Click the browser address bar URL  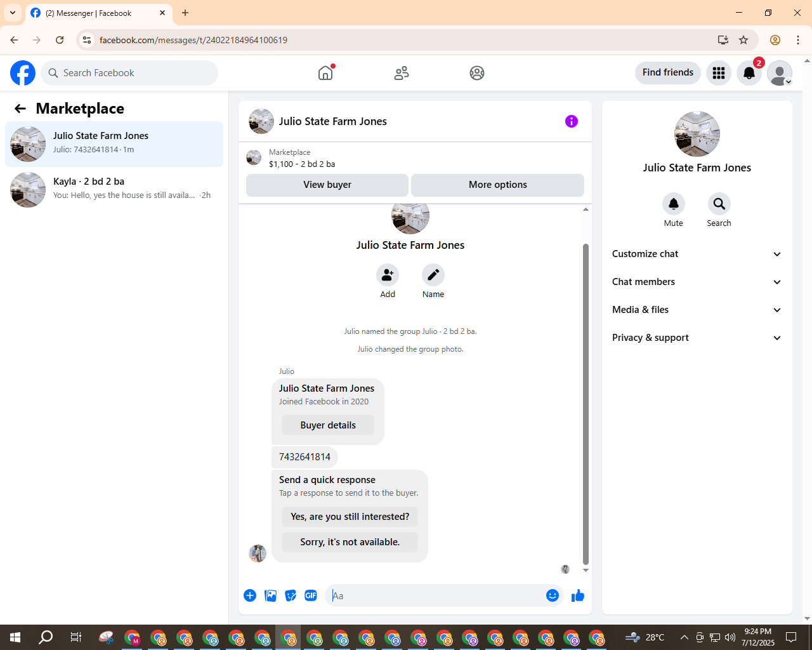[x=193, y=40]
